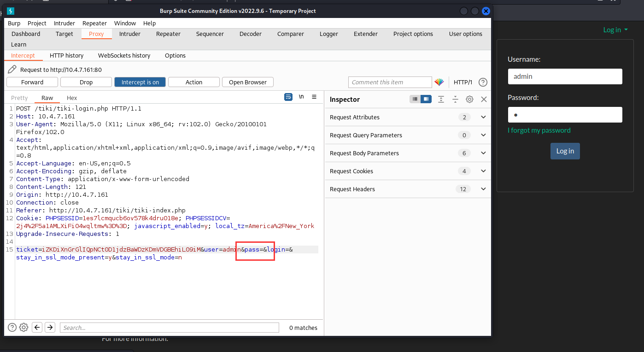Switch Inspector to side-panel layout icon
Viewport: 644px width, 352px height.
[426, 99]
